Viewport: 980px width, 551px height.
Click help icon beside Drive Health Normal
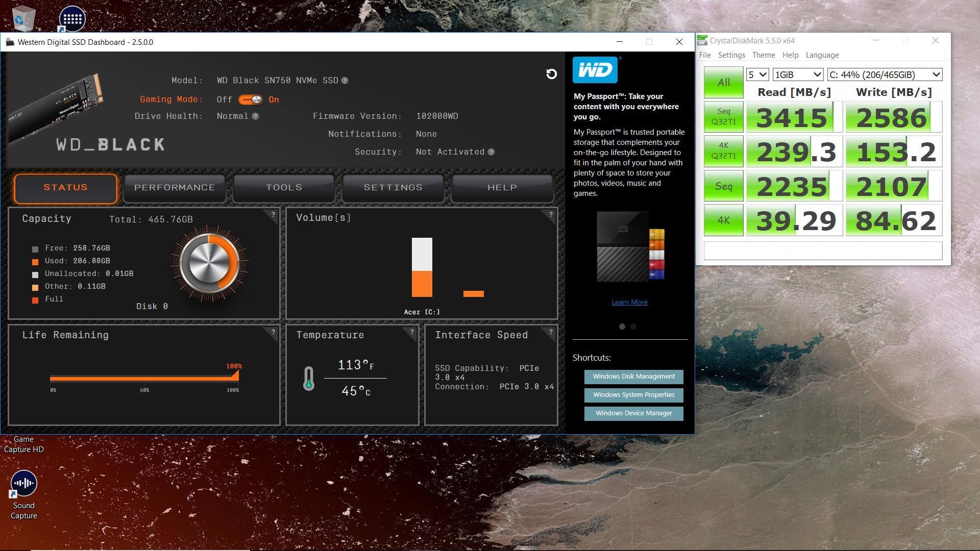point(255,116)
